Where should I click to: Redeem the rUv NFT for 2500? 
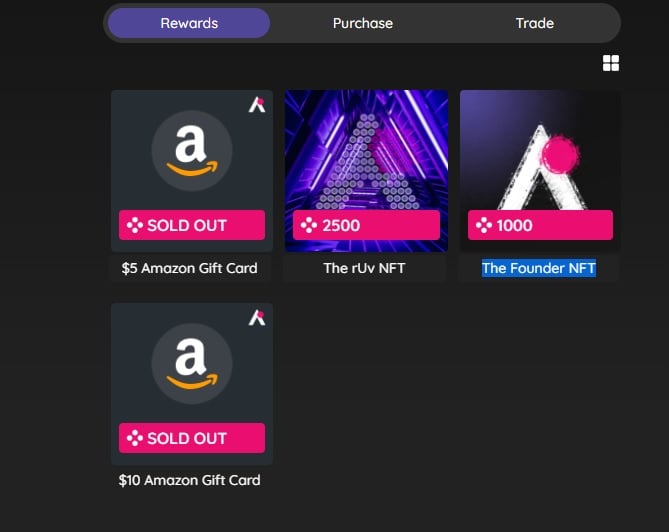coord(366,225)
